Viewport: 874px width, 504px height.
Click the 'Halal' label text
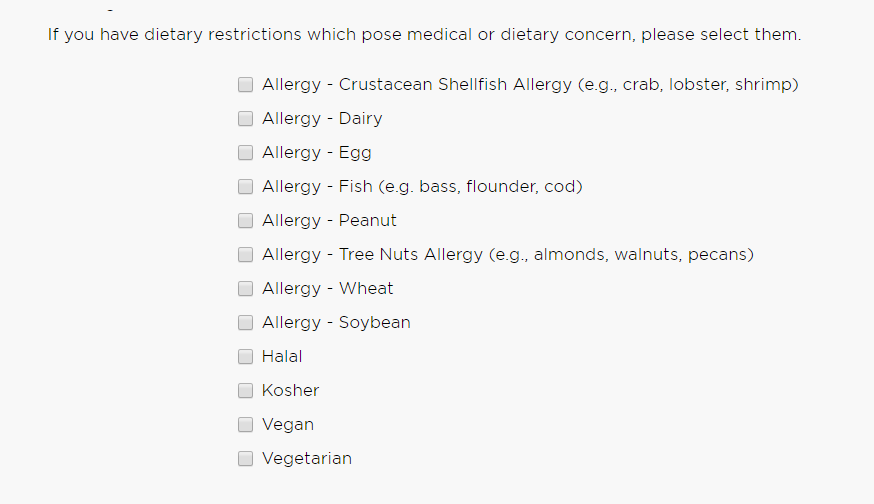point(282,356)
